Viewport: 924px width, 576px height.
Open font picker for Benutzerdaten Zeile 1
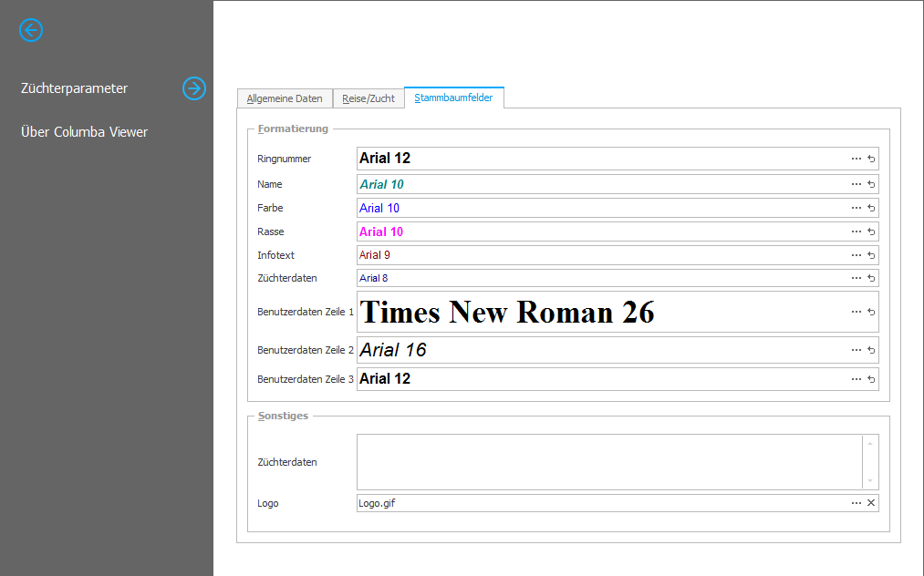pyautogui.click(x=856, y=312)
